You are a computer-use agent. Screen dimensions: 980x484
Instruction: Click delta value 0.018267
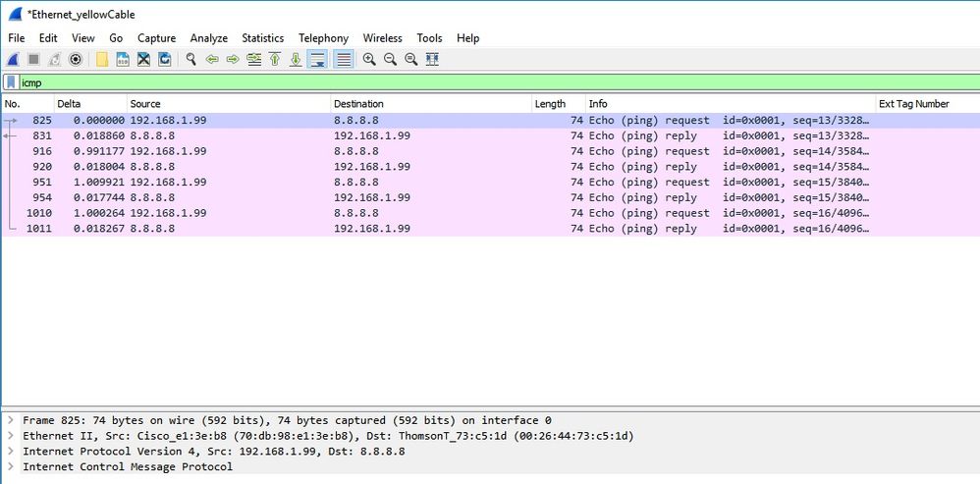tap(99, 229)
